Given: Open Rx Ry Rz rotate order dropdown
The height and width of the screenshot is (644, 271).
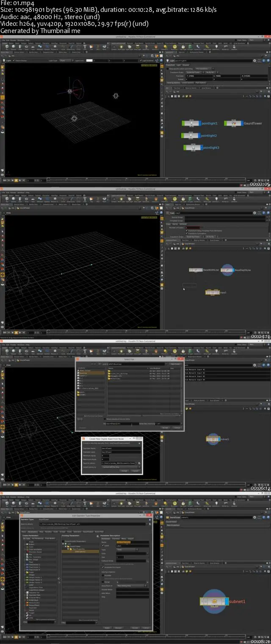Looking at the screenshot, I should 212,72.
